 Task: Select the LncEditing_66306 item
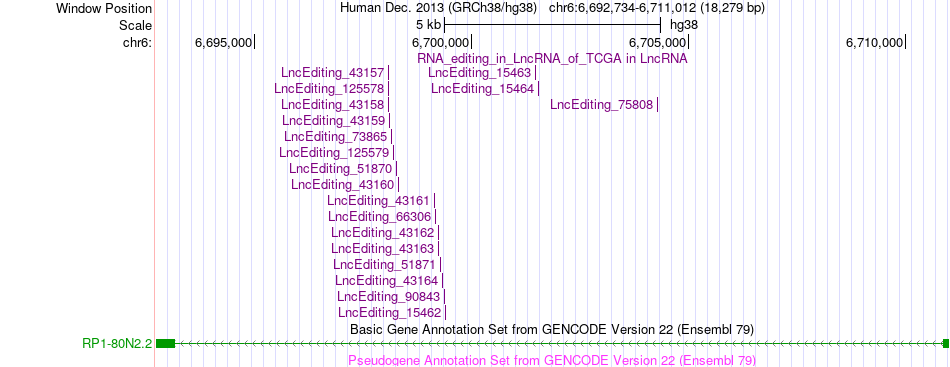pos(380,217)
